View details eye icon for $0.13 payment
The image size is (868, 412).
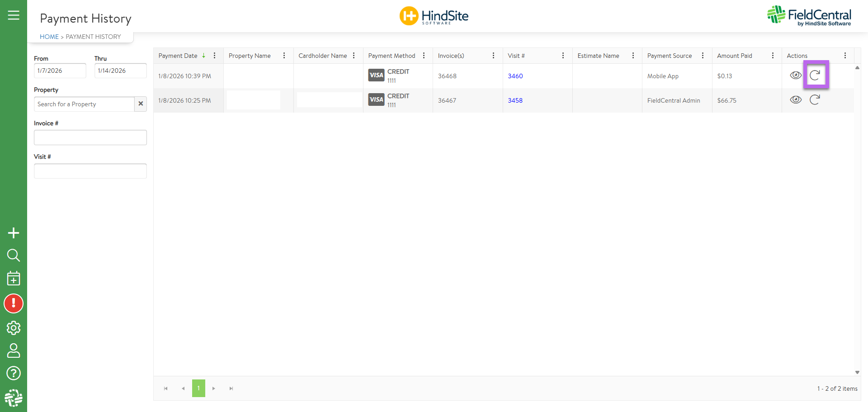tap(796, 76)
